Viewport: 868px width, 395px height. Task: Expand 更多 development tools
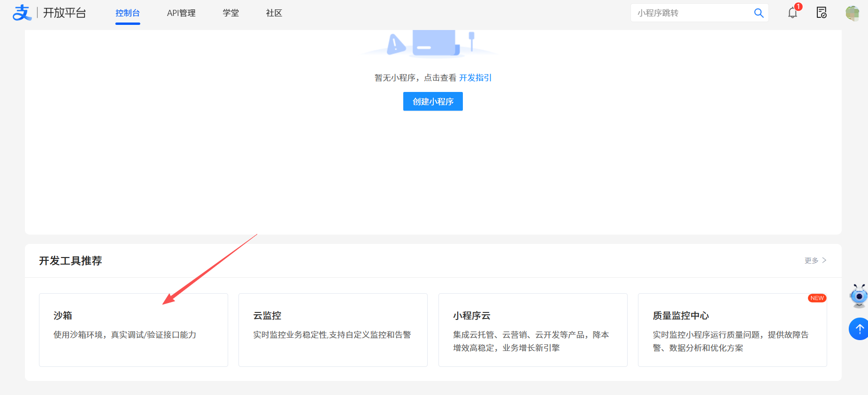click(x=815, y=260)
